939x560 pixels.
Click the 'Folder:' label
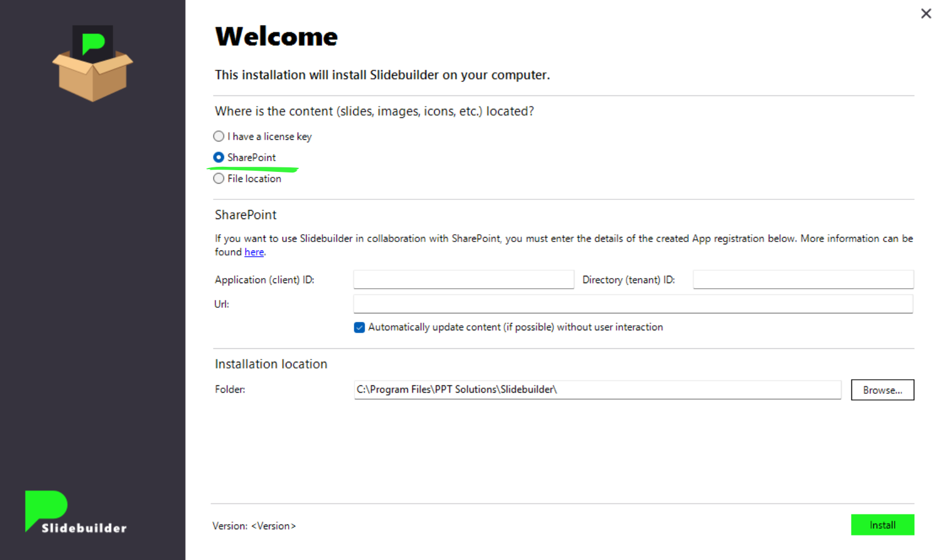pos(230,389)
